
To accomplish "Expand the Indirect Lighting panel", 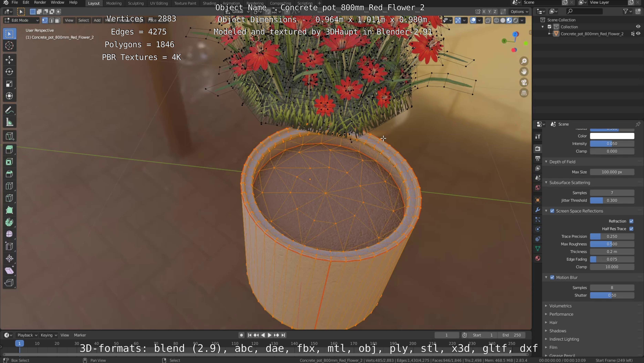I will click(564, 339).
